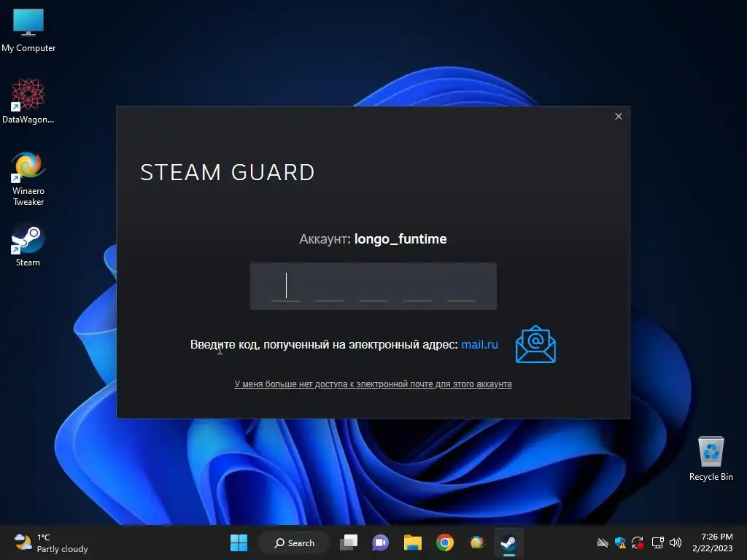Click 'У меня больше нет доступа' link

(373, 384)
